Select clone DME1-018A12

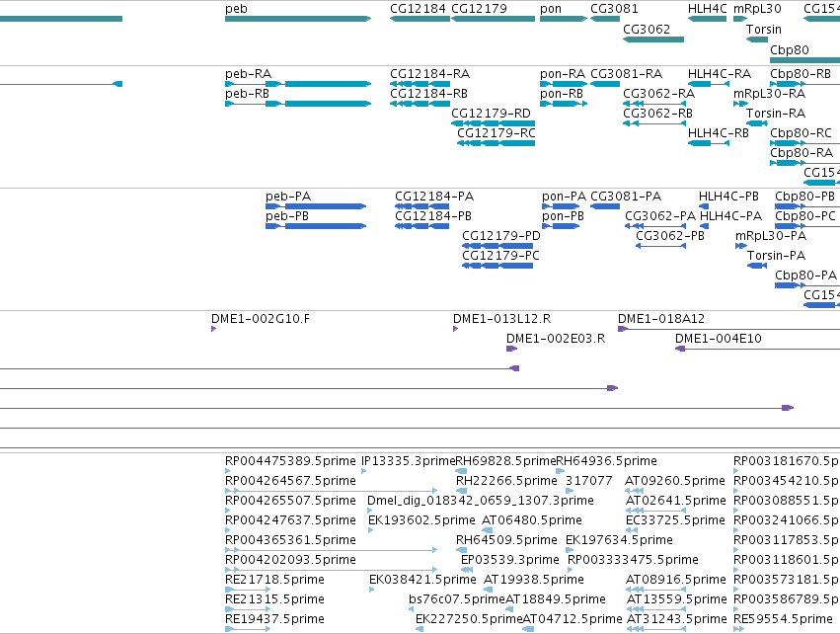(x=728, y=329)
